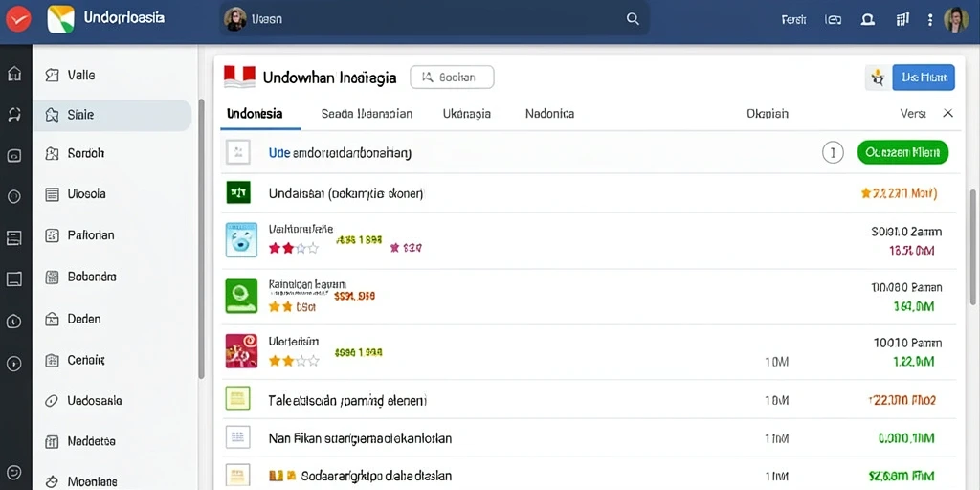Open the Nadonica tab
This screenshot has width=980, height=490.
pos(549,114)
